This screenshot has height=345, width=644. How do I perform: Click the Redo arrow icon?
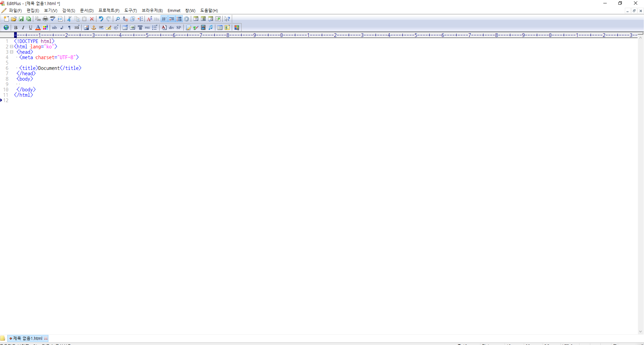[109, 19]
